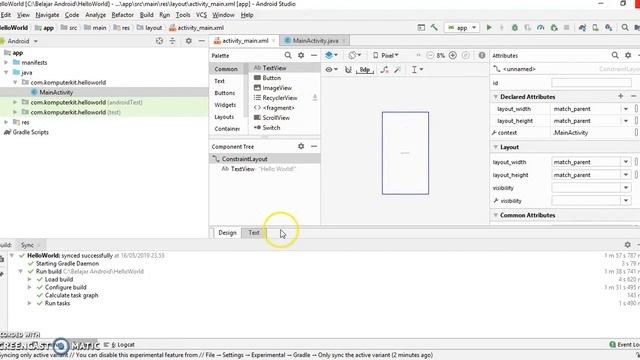Click the Attributes search icon
This screenshot has height=360, width=640.
(615, 55)
